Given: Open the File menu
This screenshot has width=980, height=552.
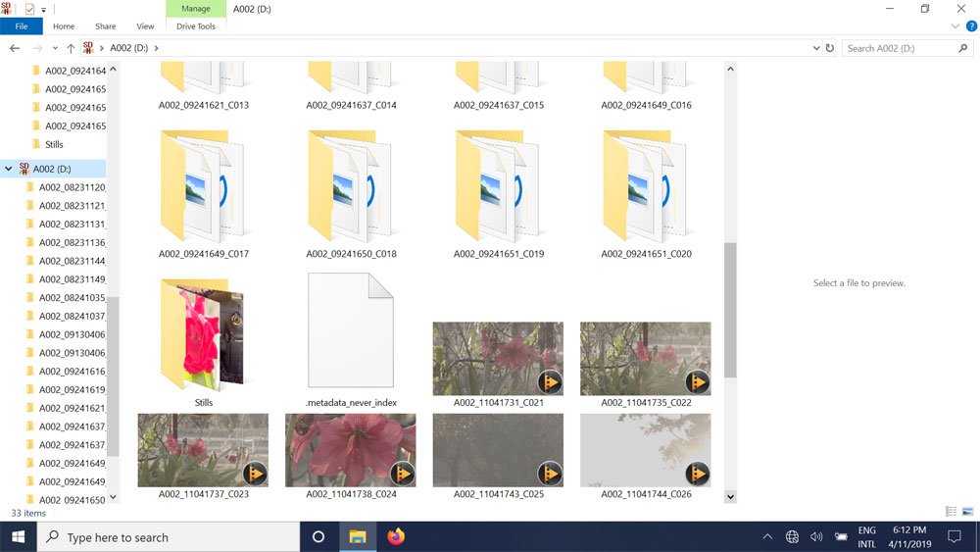Looking at the screenshot, I should click(22, 26).
